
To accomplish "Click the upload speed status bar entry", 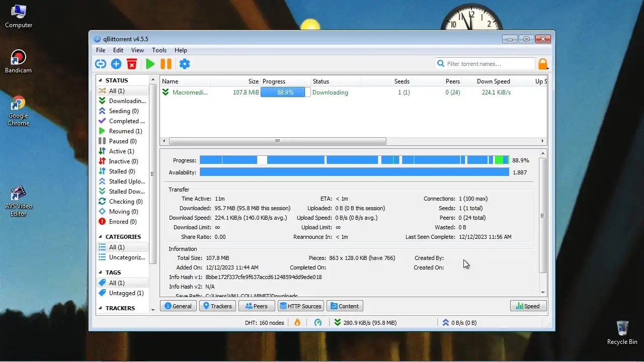I will tap(459, 323).
